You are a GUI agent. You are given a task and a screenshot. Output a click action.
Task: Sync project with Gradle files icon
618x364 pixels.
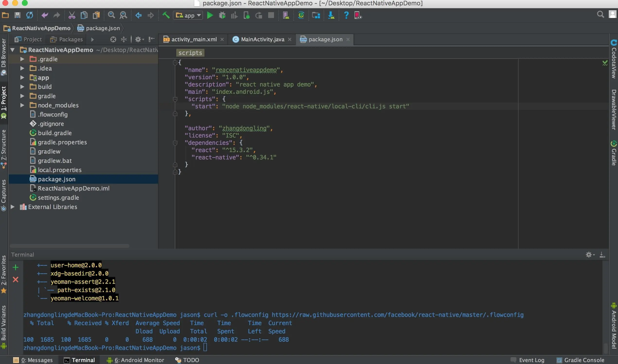pyautogui.click(x=301, y=15)
